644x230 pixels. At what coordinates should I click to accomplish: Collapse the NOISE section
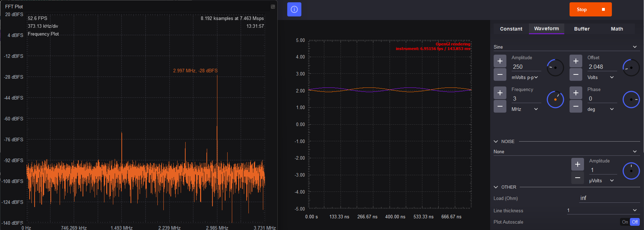click(496, 142)
